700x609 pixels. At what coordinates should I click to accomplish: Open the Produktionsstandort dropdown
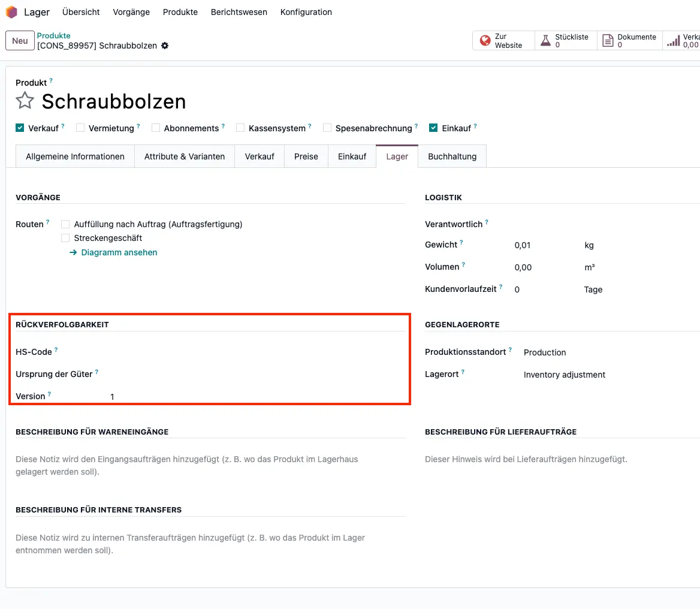544,352
